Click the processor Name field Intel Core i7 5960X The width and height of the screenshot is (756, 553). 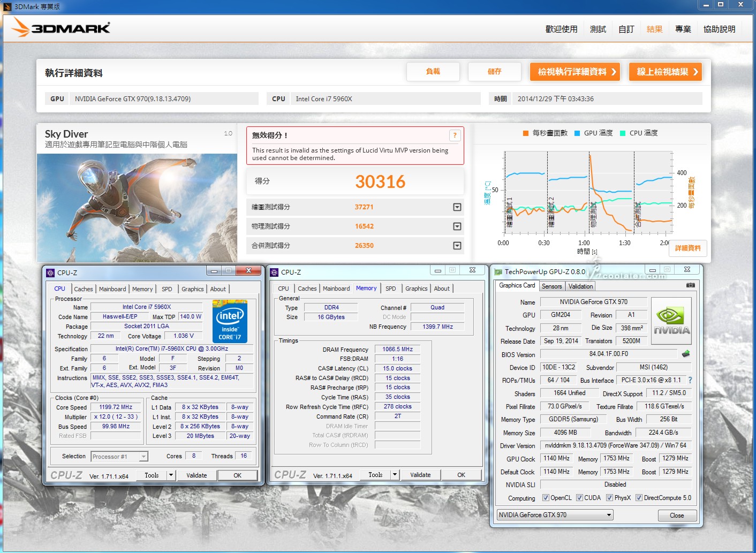point(146,307)
